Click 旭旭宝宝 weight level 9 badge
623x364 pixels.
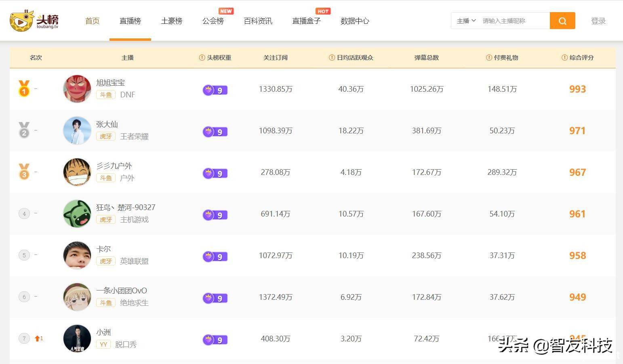pos(215,90)
